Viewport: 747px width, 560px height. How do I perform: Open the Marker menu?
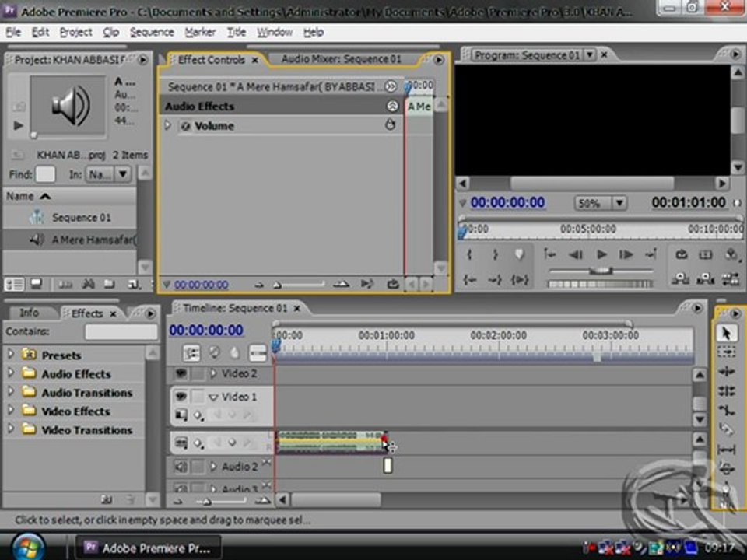click(200, 33)
